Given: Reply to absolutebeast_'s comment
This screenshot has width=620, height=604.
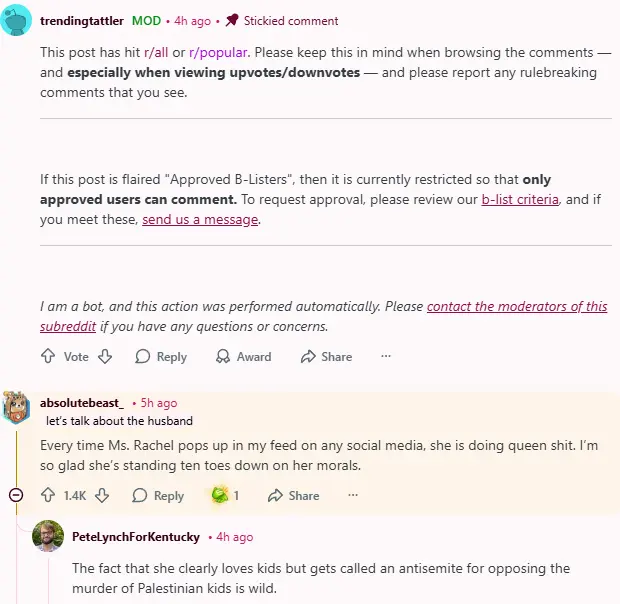Looking at the screenshot, I should point(158,495).
